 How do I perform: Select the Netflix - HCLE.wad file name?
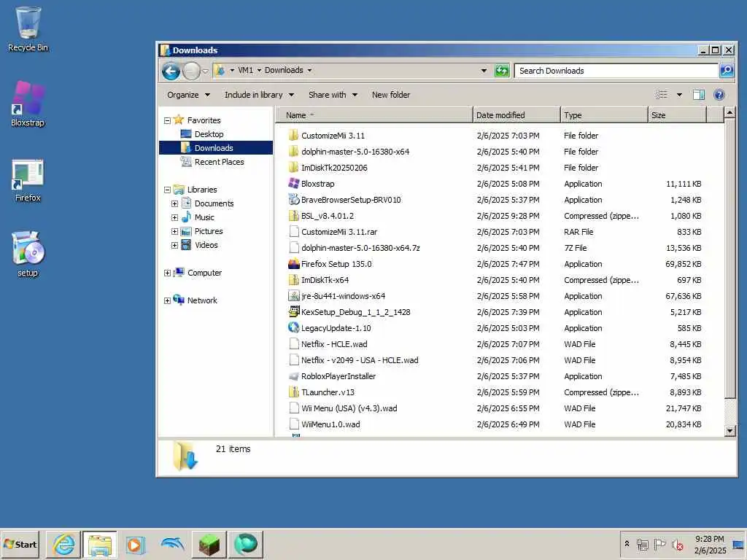pyautogui.click(x=334, y=344)
